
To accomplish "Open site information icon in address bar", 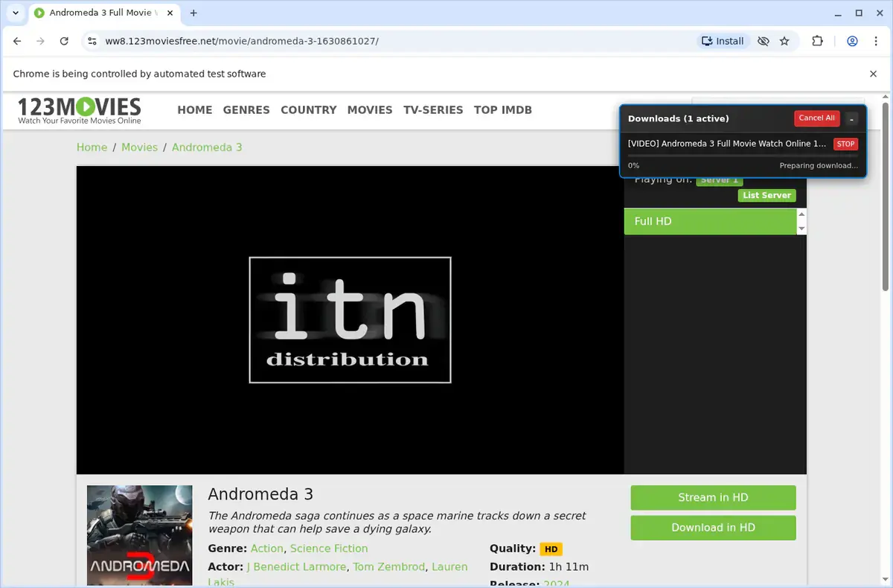I will (92, 41).
